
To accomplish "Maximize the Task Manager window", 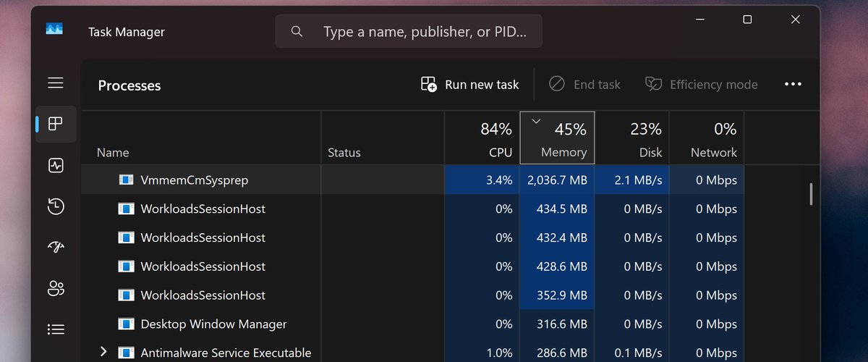I will point(747,20).
